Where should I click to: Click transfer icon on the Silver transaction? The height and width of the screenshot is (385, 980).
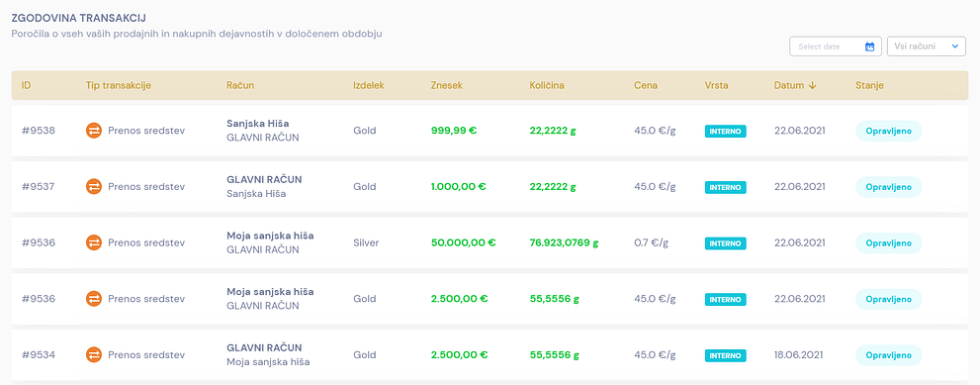pos(93,242)
